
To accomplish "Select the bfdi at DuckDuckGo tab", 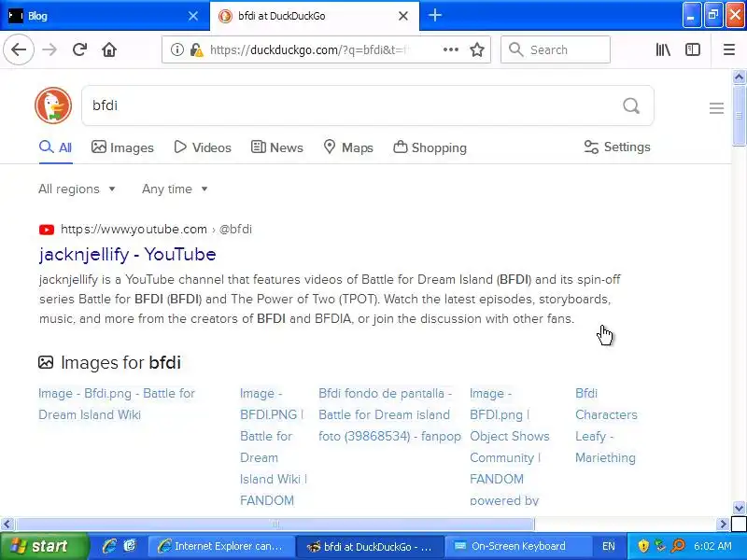I will point(314,16).
